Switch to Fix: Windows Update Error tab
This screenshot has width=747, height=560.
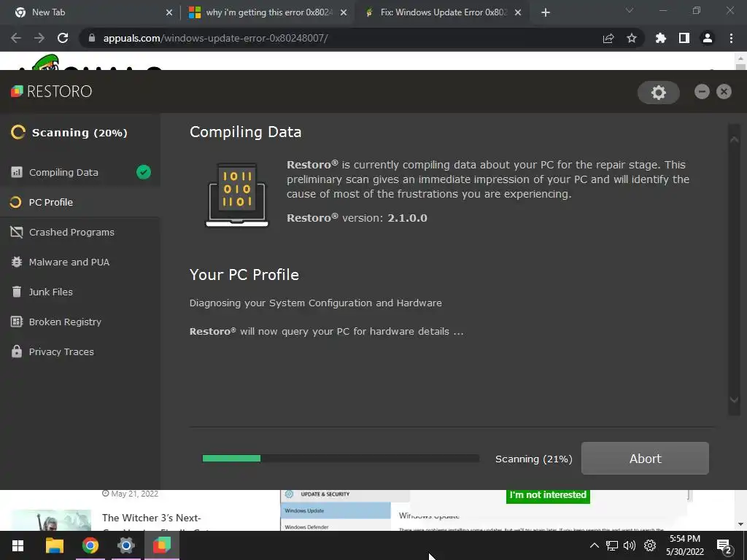pyautogui.click(x=443, y=12)
